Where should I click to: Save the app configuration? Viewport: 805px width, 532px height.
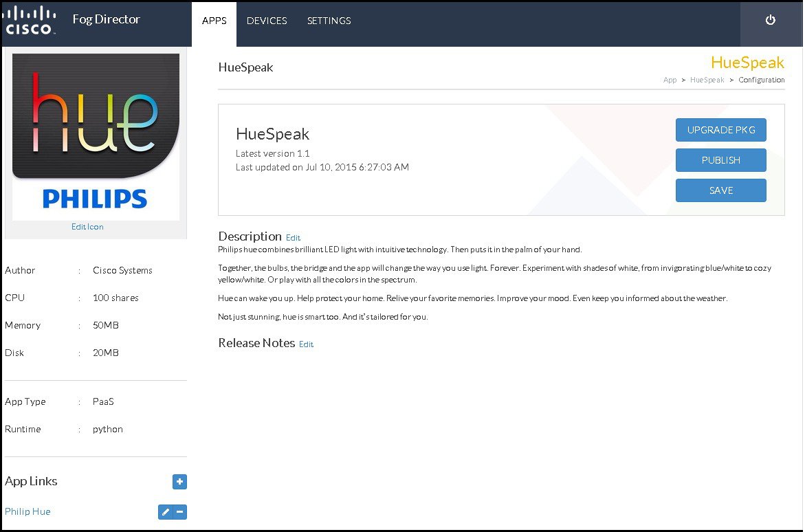click(723, 191)
